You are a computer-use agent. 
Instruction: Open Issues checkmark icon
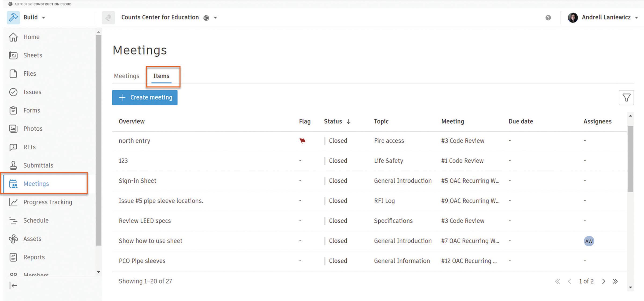13,92
